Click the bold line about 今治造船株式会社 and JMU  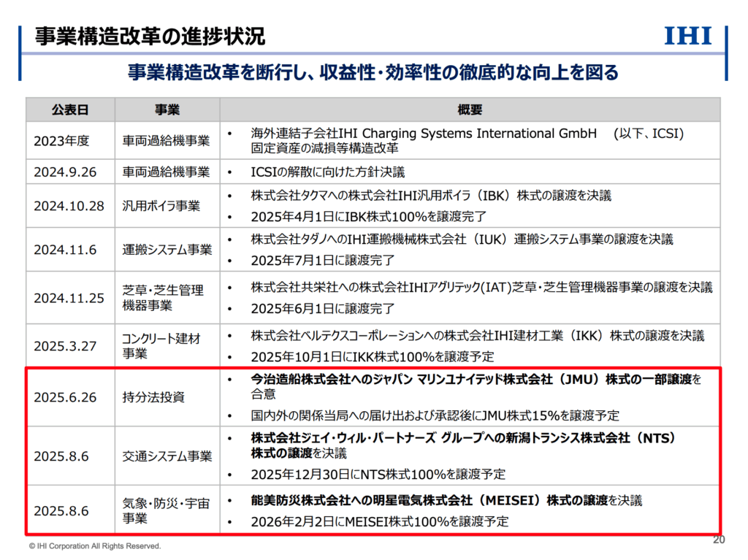(476, 386)
